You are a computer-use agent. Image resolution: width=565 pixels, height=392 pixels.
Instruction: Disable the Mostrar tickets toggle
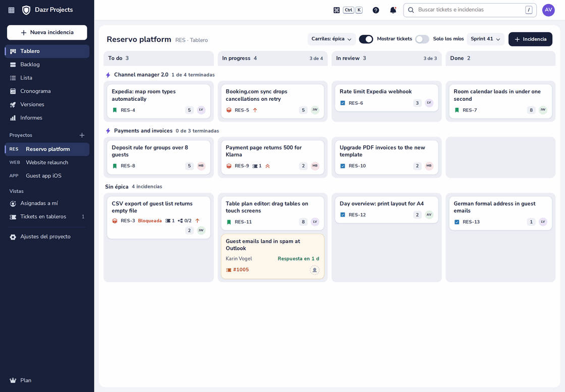pyautogui.click(x=366, y=39)
